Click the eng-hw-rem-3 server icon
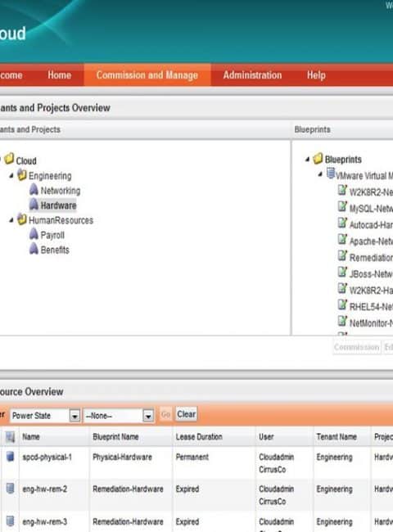The height and width of the screenshot is (532, 393). [x=10, y=521]
